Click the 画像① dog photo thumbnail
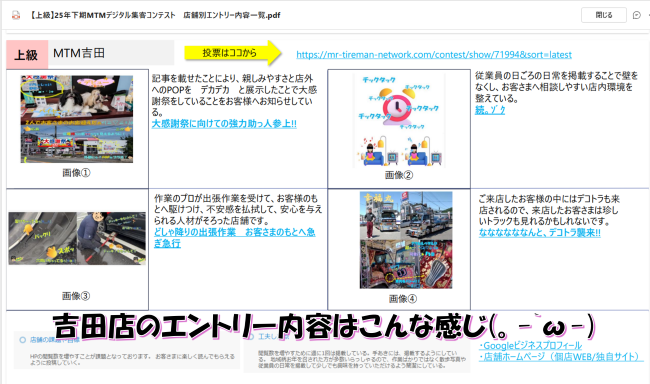Image resolution: width=650 pixels, height=384 pixels. [x=77, y=119]
